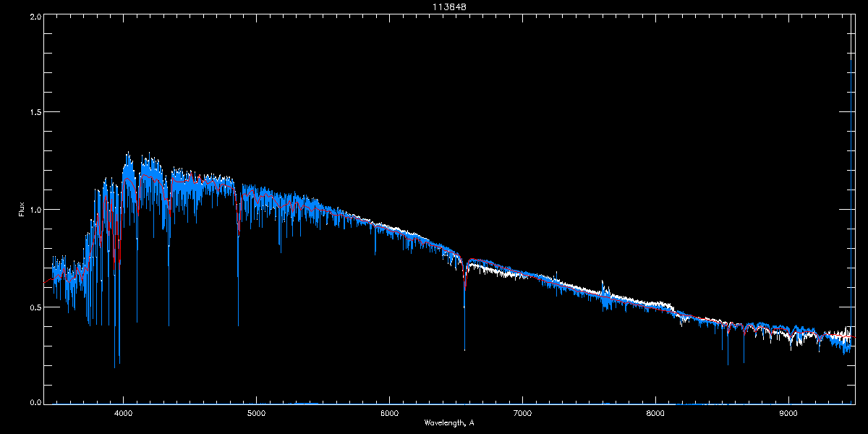Click the 0.0 y-axis tick label
This screenshot has width=868, height=434.
(x=35, y=402)
